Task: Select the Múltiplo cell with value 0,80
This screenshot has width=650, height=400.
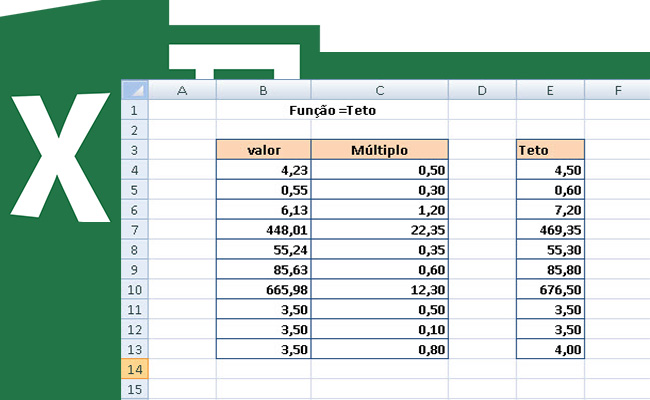Action: tap(380, 349)
